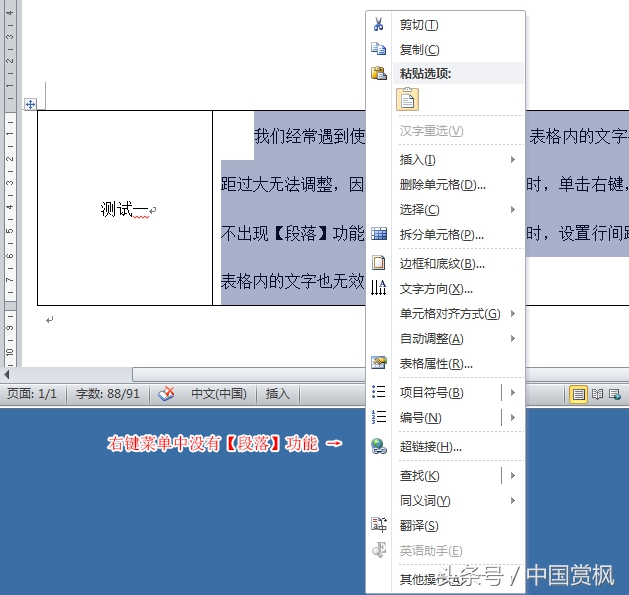Image resolution: width=629 pixels, height=595 pixels.
Task: Click the text 不出现【段落】功能 in table
Action: [292, 233]
